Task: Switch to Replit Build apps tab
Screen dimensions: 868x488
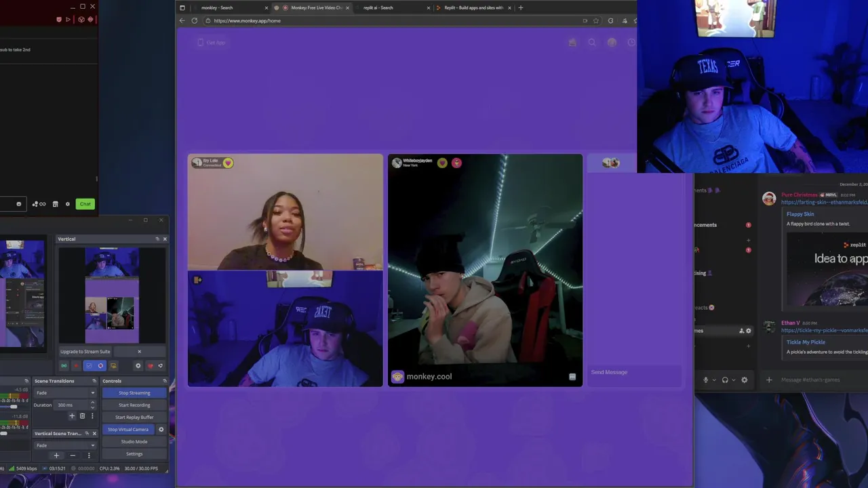Action: click(474, 7)
